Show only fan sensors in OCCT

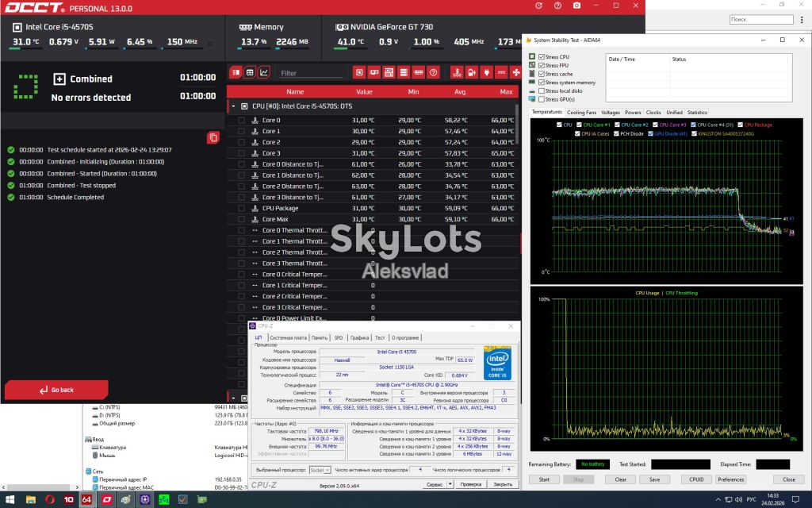[x=515, y=72]
